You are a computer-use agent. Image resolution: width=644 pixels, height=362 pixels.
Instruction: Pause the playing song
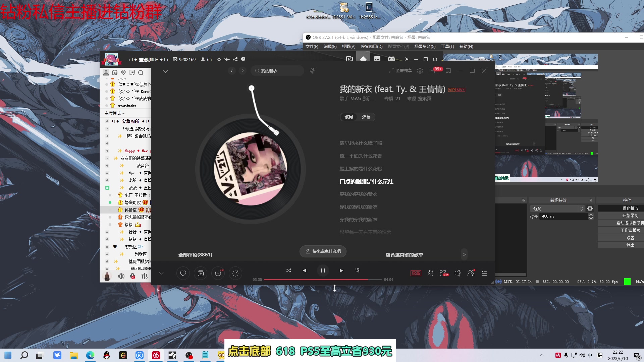click(323, 270)
